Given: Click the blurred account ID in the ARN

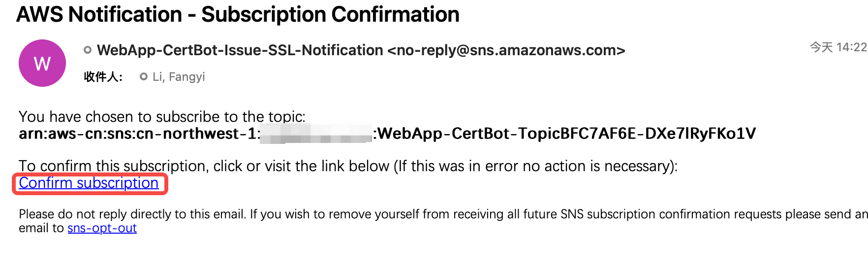Looking at the screenshot, I should coord(316,134).
